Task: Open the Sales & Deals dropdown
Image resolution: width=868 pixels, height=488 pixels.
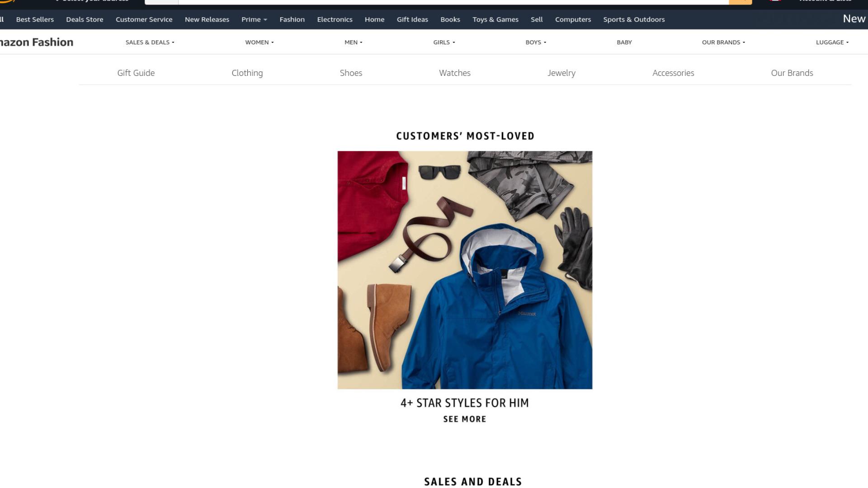Action: coord(150,42)
